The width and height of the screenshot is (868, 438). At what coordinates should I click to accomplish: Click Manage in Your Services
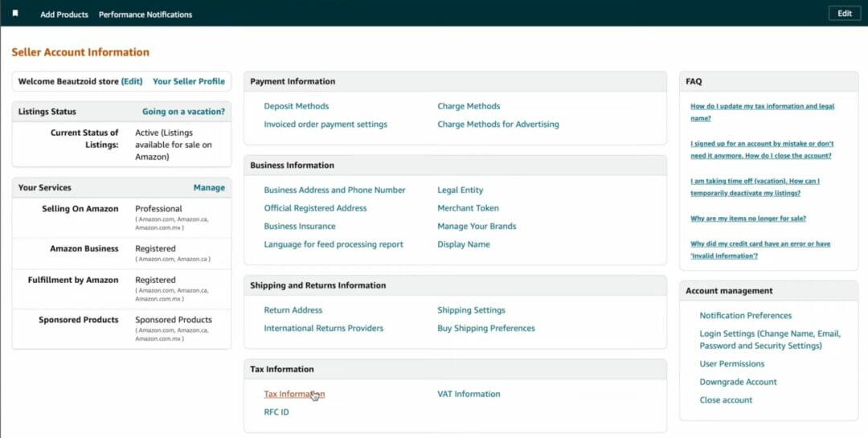pos(209,188)
